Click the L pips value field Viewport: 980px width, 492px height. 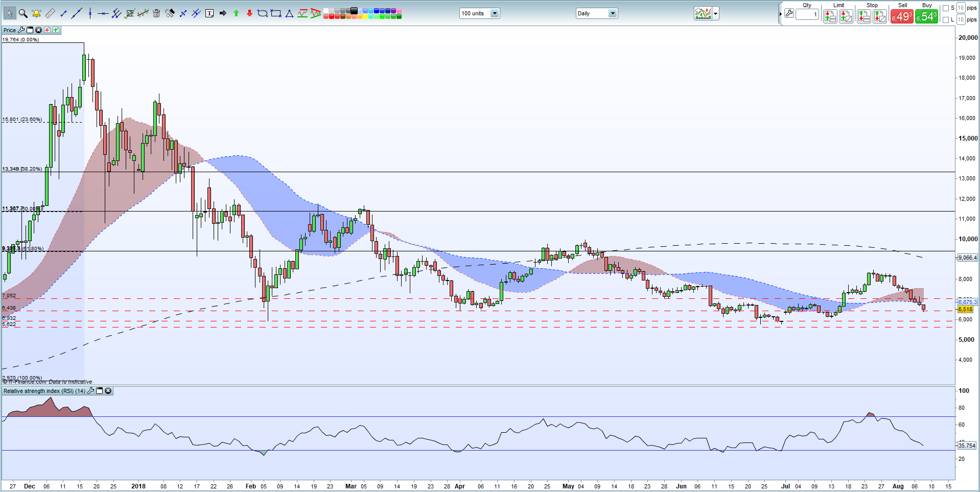tap(961, 20)
